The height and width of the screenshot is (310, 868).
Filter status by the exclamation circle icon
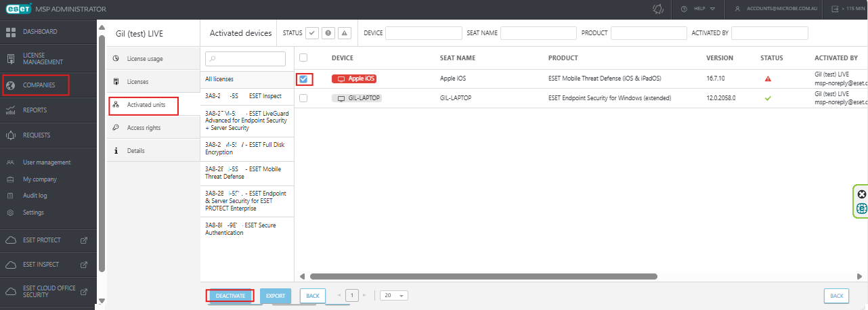(x=328, y=33)
